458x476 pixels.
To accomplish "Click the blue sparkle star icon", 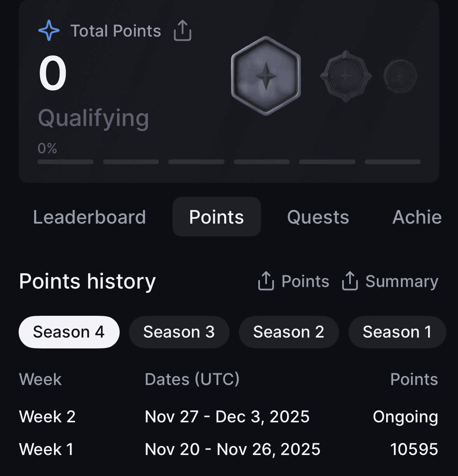I will pyautogui.click(x=49, y=31).
